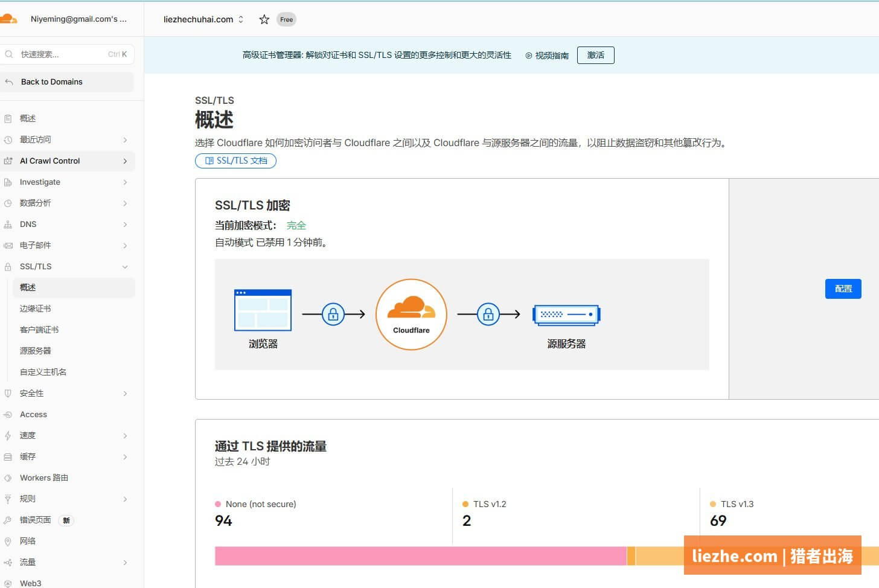Click the SSL/TLS lock icon in the sidebar

click(8, 266)
